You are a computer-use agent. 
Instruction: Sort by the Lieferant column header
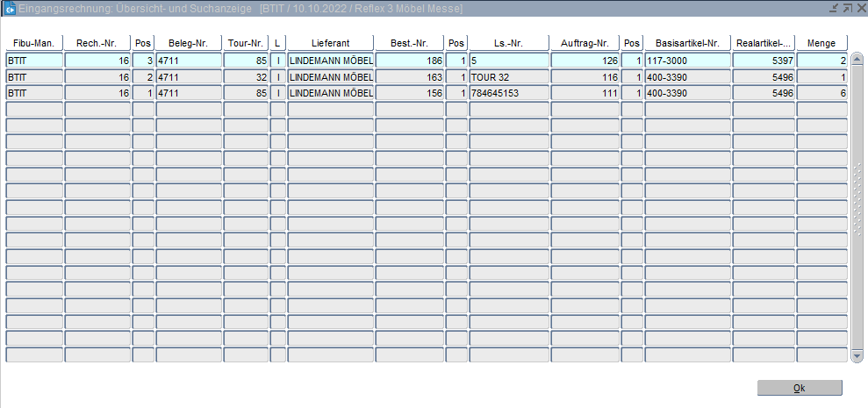point(330,43)
